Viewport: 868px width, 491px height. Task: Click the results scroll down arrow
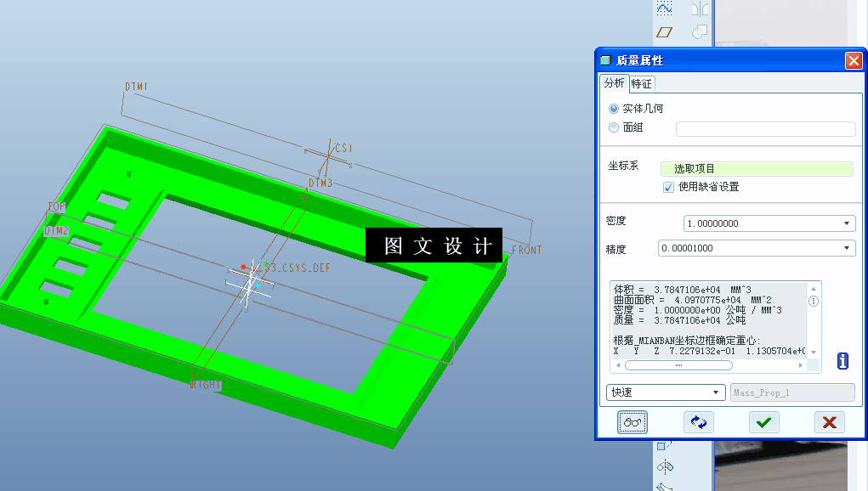pos(814,353)
